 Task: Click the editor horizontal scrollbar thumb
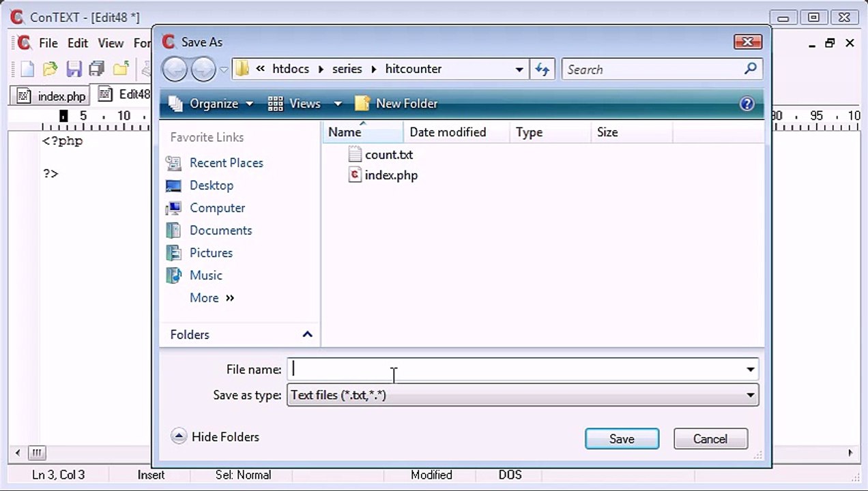click(37, 453)
